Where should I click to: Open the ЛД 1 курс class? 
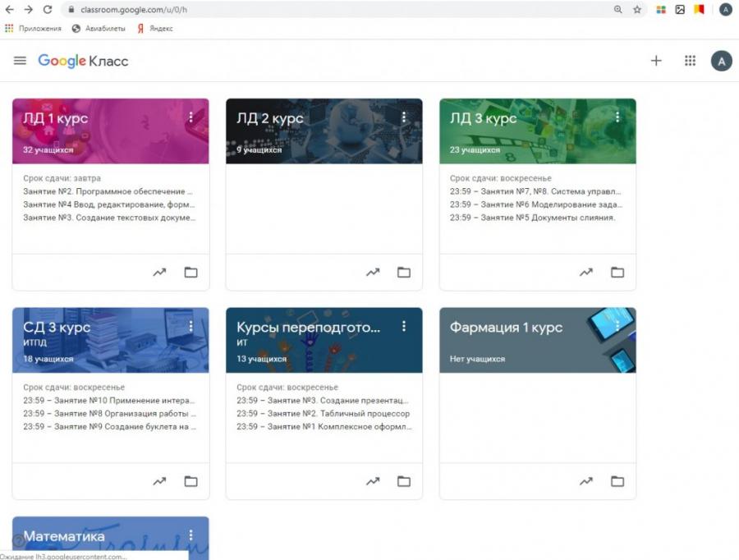pyautogui.click(x=56, y=118)
